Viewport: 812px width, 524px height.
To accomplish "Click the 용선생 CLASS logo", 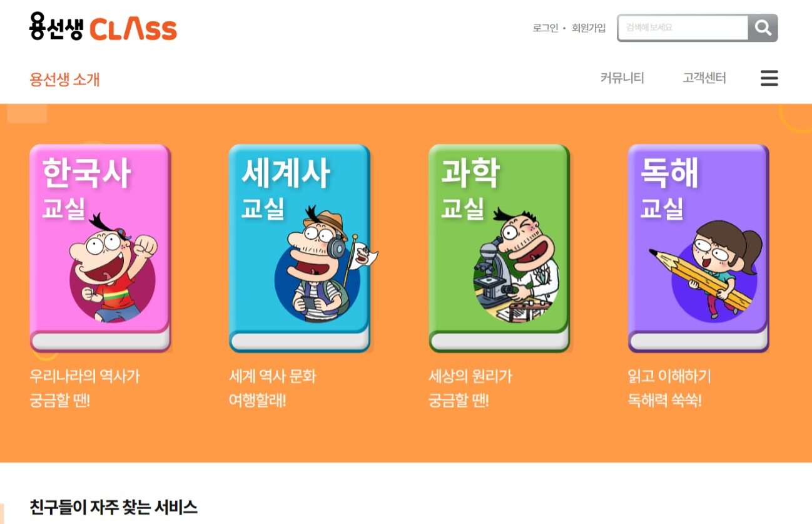I will [x=103, y=27].
